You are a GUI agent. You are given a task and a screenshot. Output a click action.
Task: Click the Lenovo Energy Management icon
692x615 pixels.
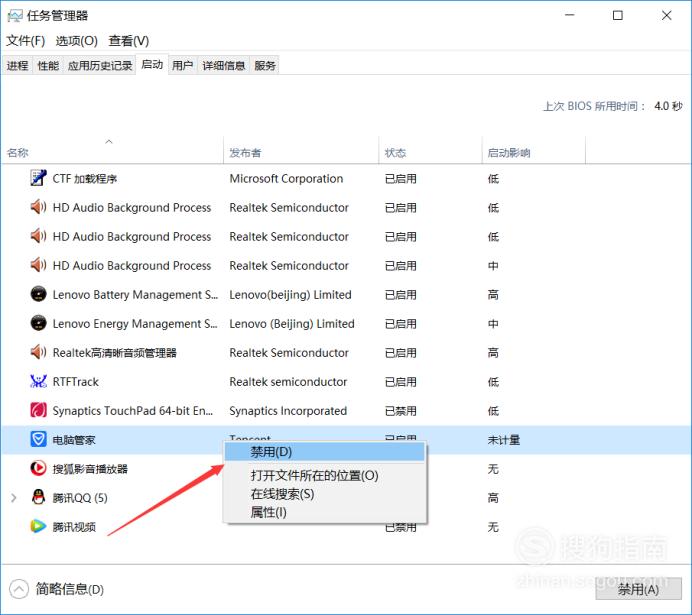38,323
